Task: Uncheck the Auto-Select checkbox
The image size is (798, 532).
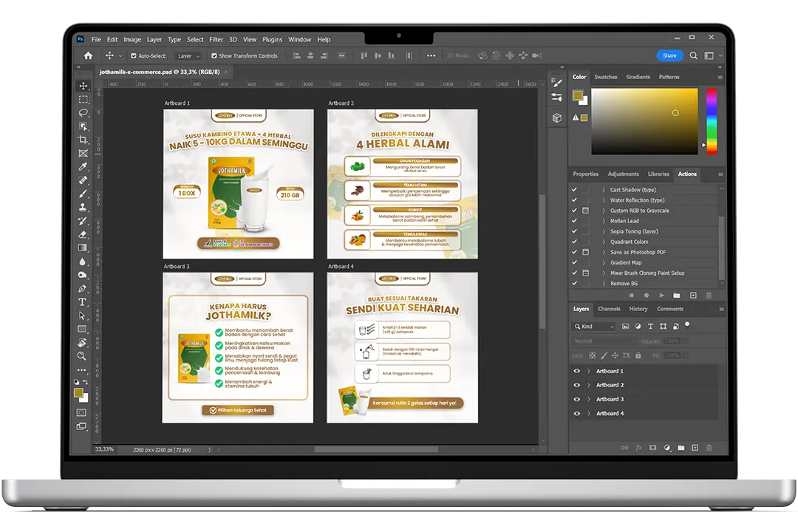Action: (x=134, y=56)
